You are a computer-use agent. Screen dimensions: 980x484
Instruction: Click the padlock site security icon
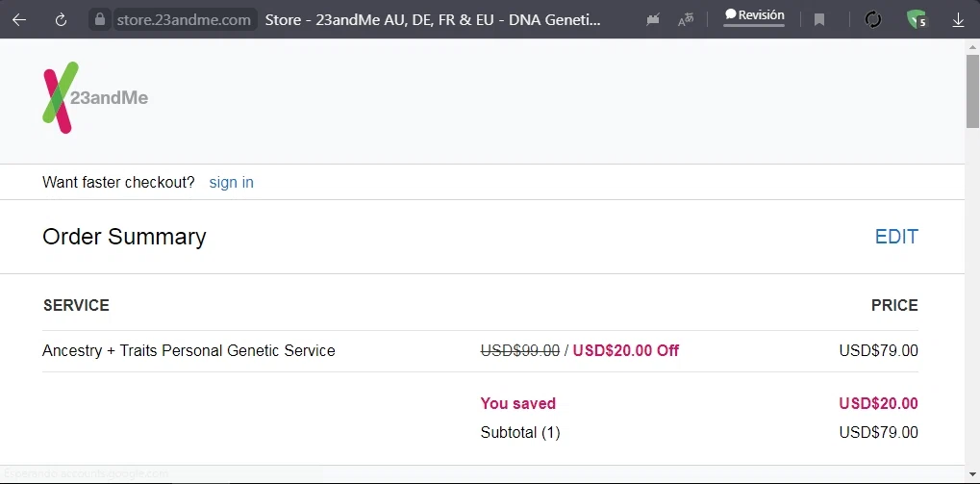(x=99, y=19)
